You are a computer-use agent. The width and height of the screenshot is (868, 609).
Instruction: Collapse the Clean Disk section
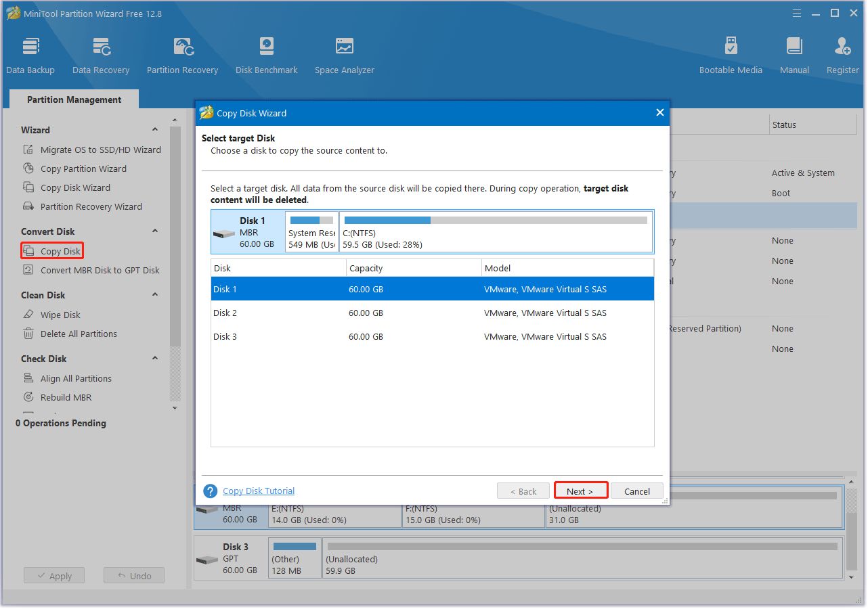point(155,295)
